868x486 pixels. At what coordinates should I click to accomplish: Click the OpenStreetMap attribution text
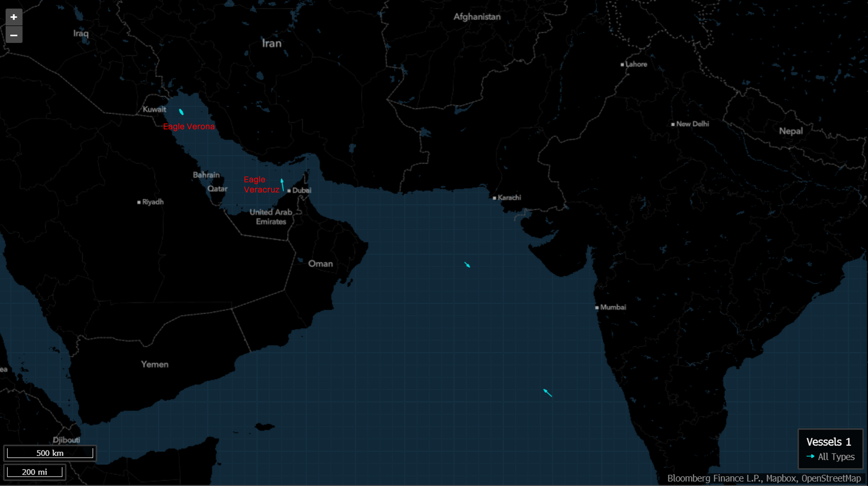831,478
